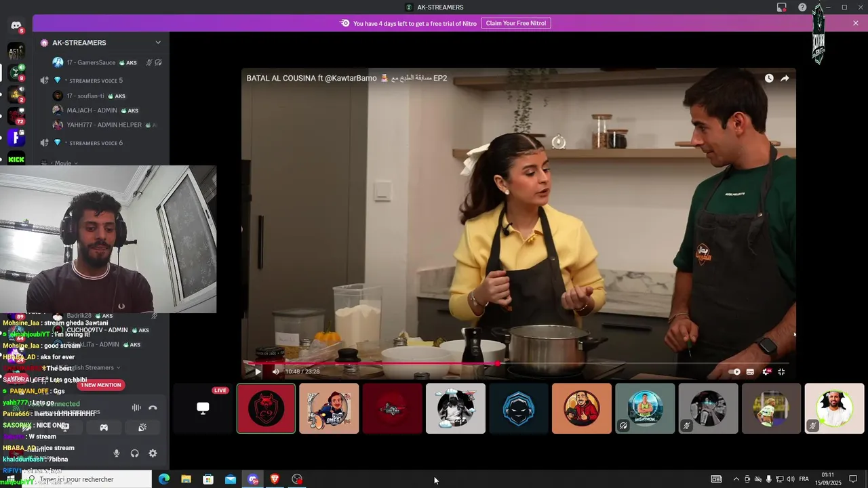Image resolution: width=868 pixels, height=488 pixels.
Task: Open video player settings gear
Action: click(766, 371)
